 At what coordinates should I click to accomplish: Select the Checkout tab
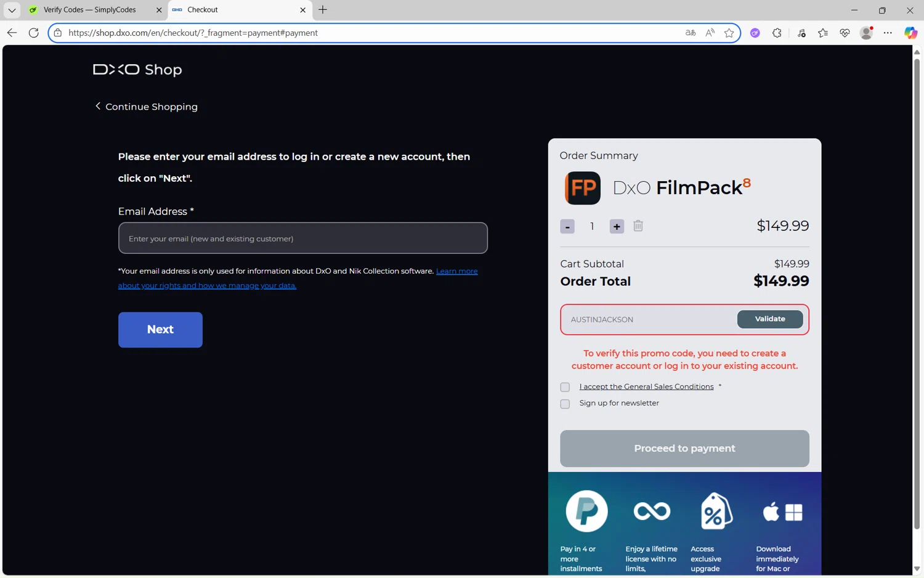coord(234,10)
